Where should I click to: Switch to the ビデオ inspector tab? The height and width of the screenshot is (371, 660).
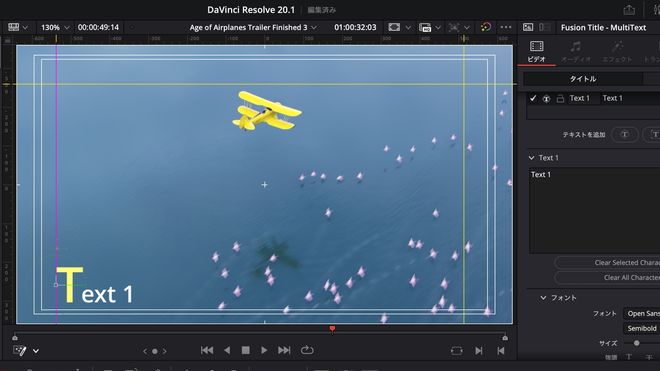click(537, 52)
